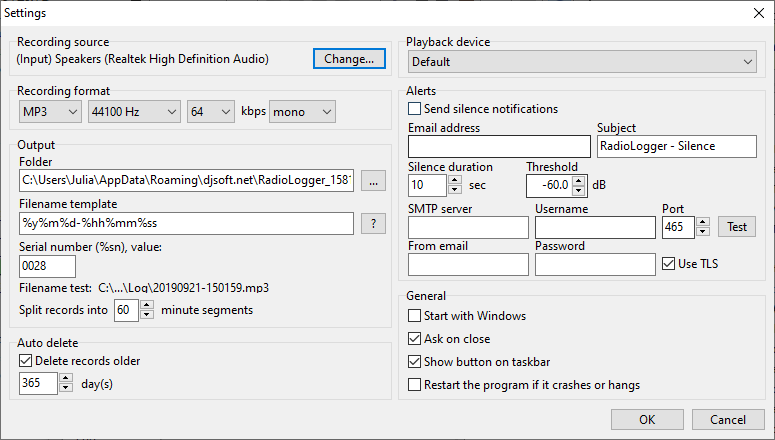Viewport: 775px width, 440px height.
Task: Decrease the threshold dB with down arrow
Action: [x=578, y=190]
